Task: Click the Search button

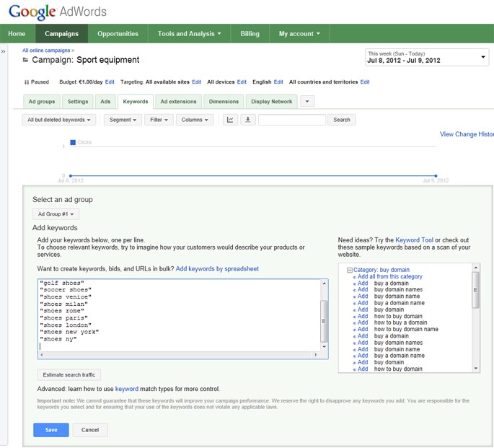Action: pos(342,120)
